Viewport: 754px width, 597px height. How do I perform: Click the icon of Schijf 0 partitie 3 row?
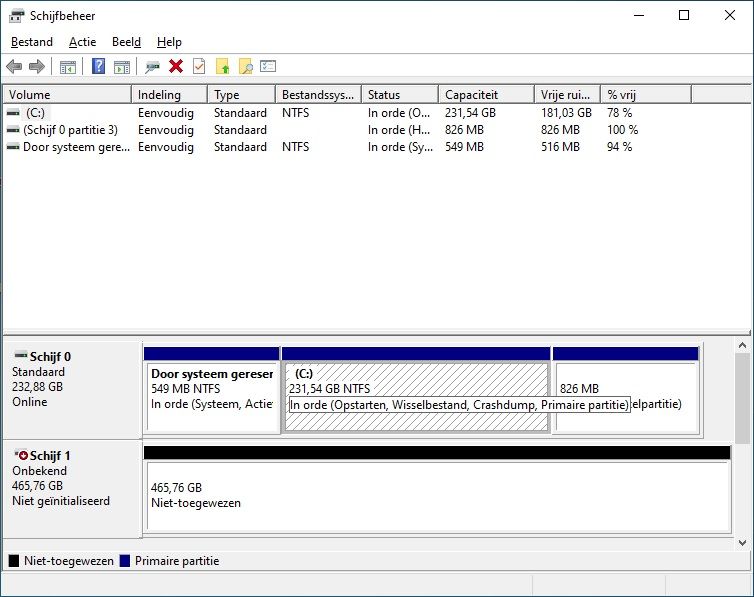tap(13, 130)
